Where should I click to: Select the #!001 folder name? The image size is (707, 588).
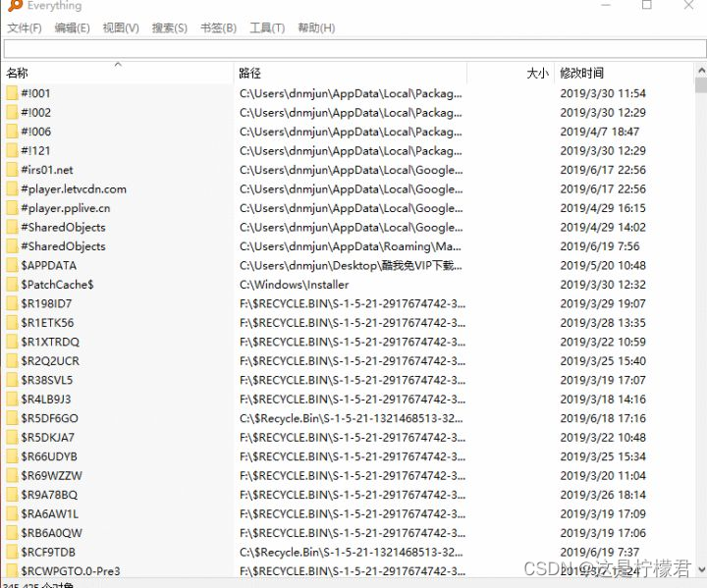click(35, 93)
